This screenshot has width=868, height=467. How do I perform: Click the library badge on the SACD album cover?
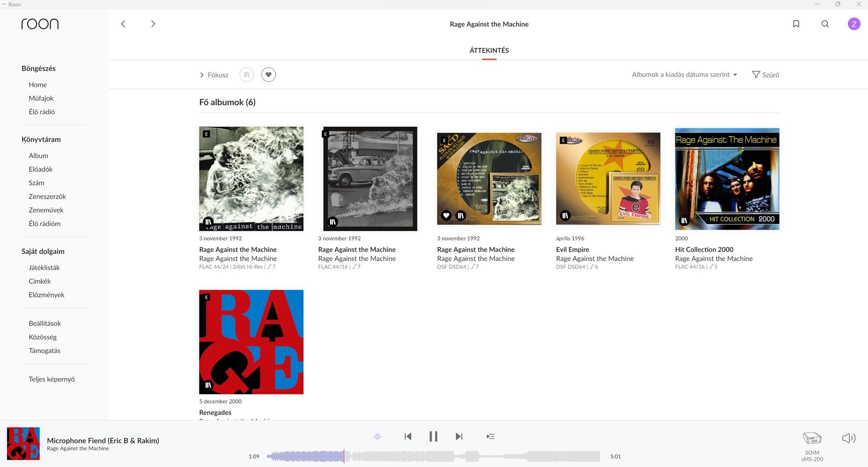tap(461, 215)
